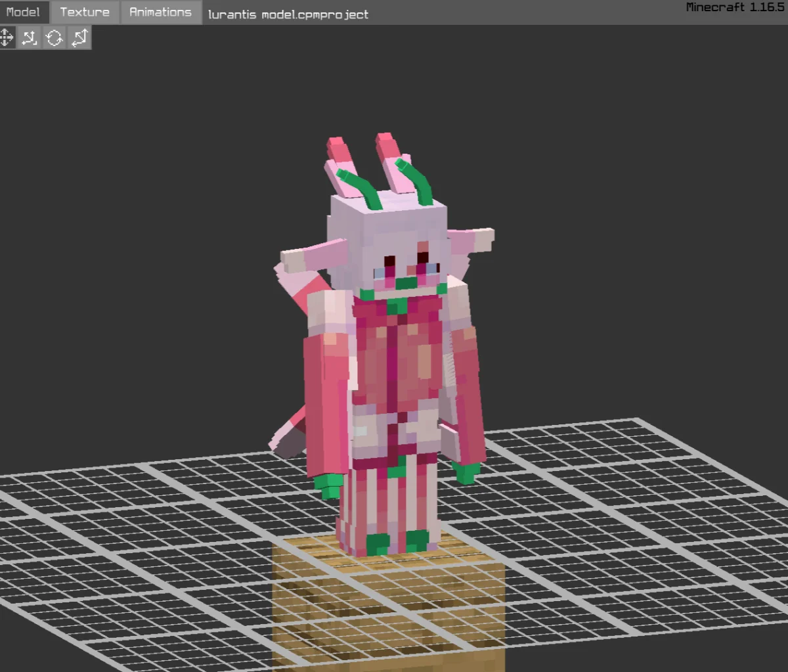Select the scale gizmo tool
Viewport: 788px width, 672px height.
point(79,37)
